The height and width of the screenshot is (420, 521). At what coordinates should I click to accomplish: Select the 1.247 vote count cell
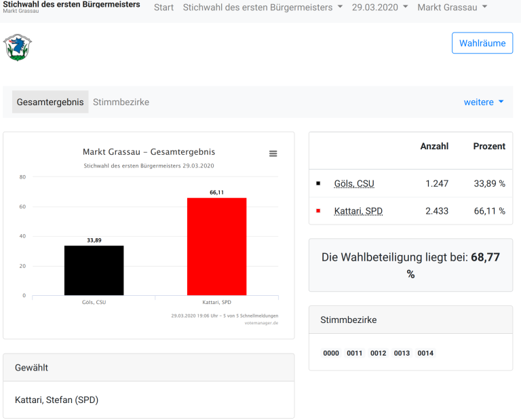(x=437, y=183)
